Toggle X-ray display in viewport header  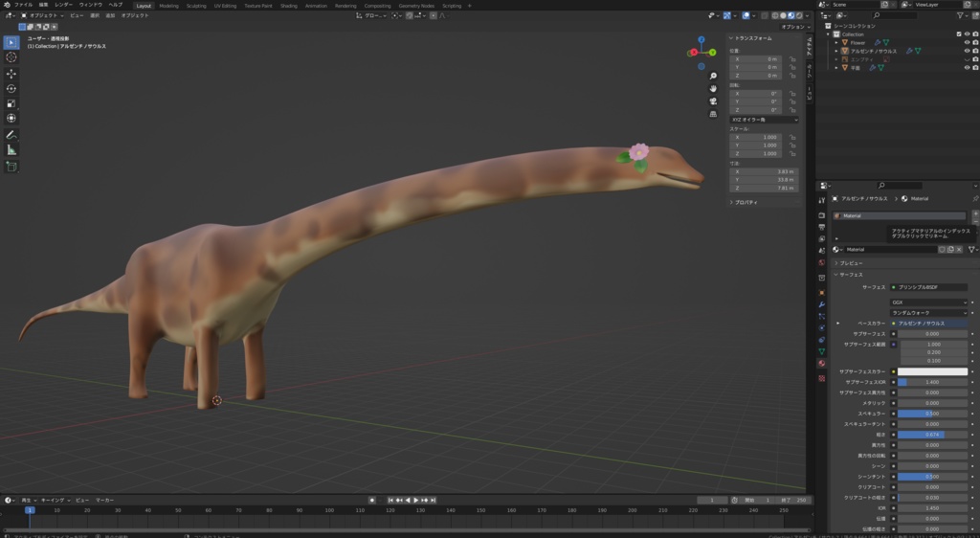point(765,15)
